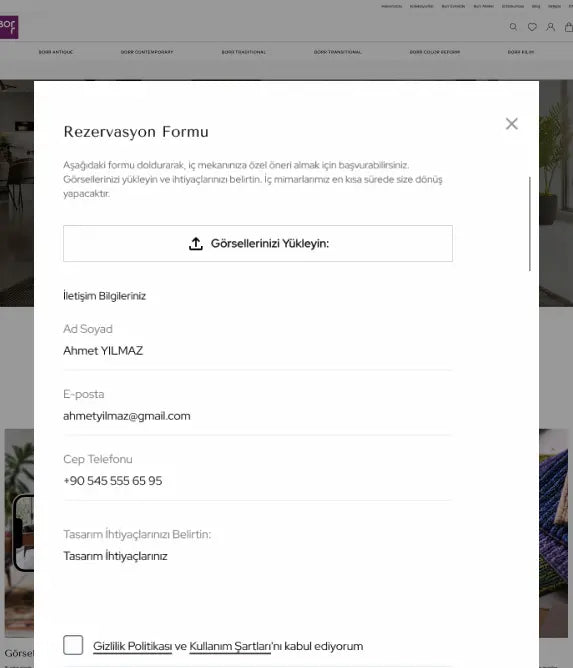Focus the E-posta input field
The image size is (573, 668).
pyautogui.click(x=258, y=416)
